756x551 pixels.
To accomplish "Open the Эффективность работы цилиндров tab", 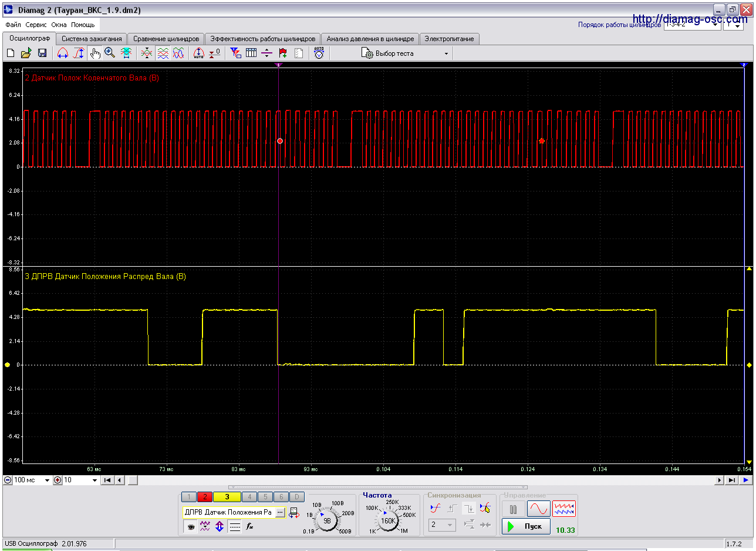I will click(264, 39).
